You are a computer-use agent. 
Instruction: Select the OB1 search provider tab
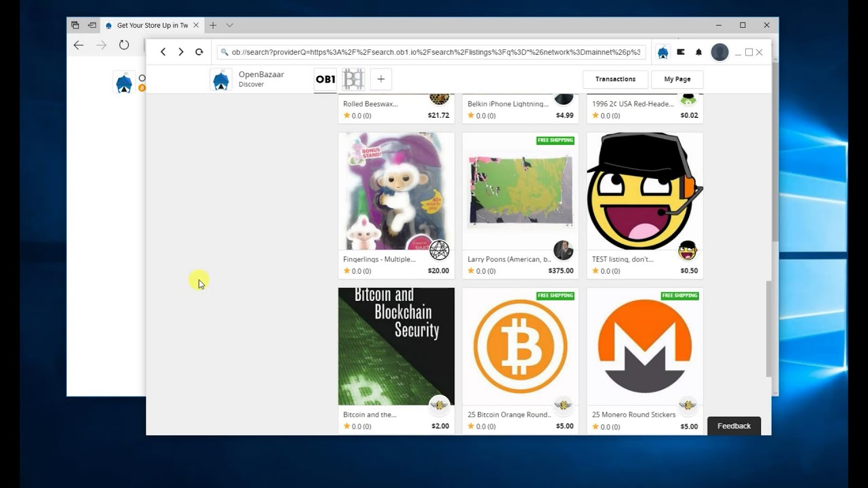(325, 79)
